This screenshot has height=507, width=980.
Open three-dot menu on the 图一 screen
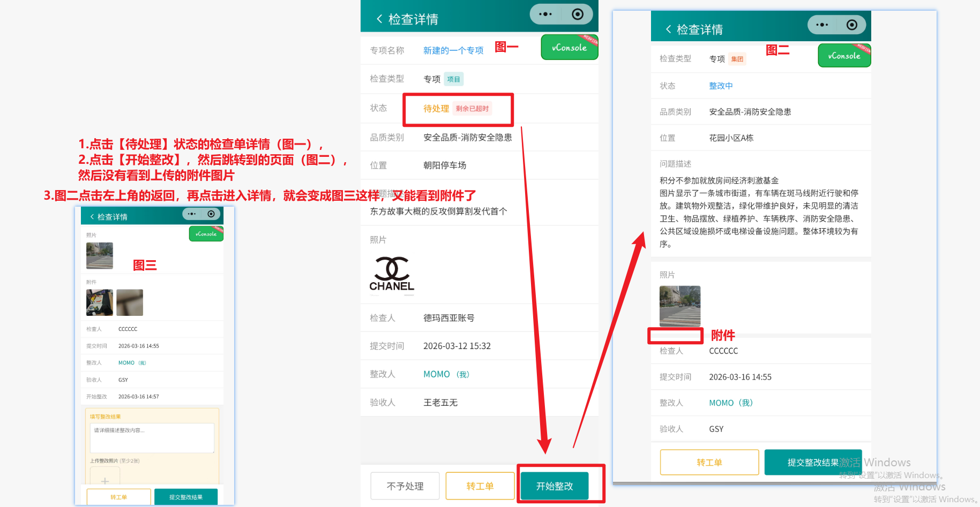click(545, 14)
